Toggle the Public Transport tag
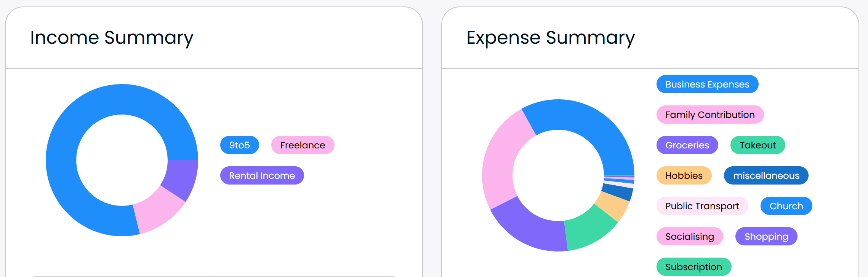Viewport: 868px width, 277px height. coord(702,206)
